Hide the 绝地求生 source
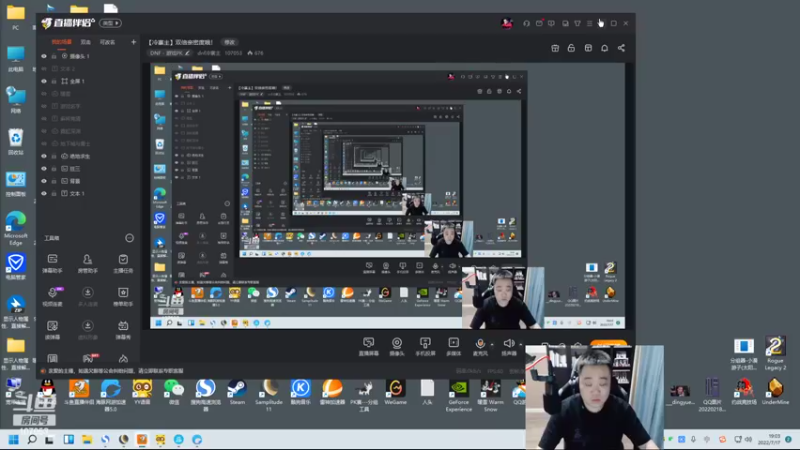Viewport: 800px width, 450px height. [x=44, y=156]
